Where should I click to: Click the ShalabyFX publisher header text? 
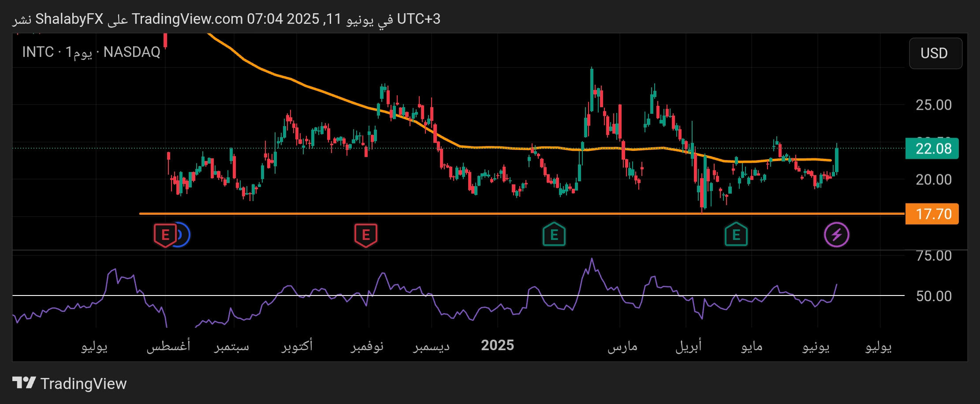[x=69, y=19]
